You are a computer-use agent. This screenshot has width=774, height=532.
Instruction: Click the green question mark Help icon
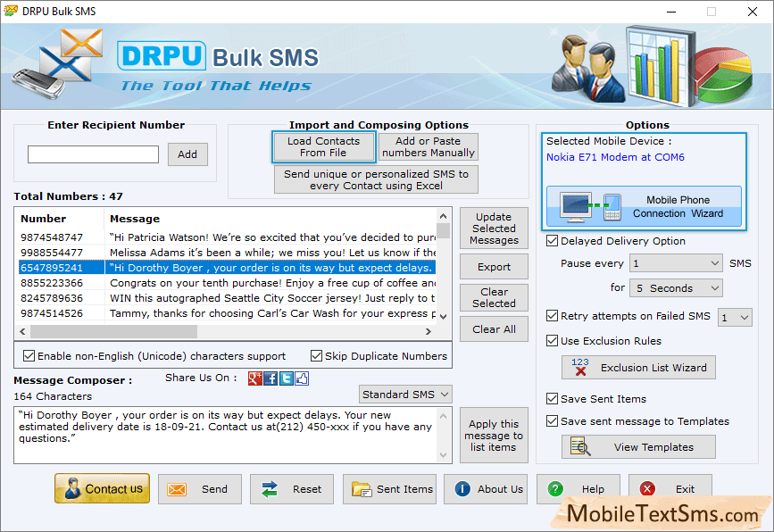click(555, 488)
